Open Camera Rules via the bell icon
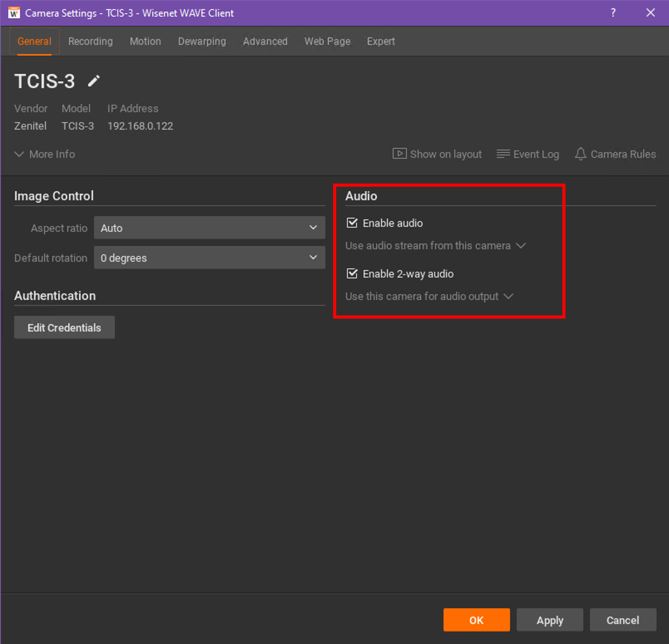 [x=580, y=154]
